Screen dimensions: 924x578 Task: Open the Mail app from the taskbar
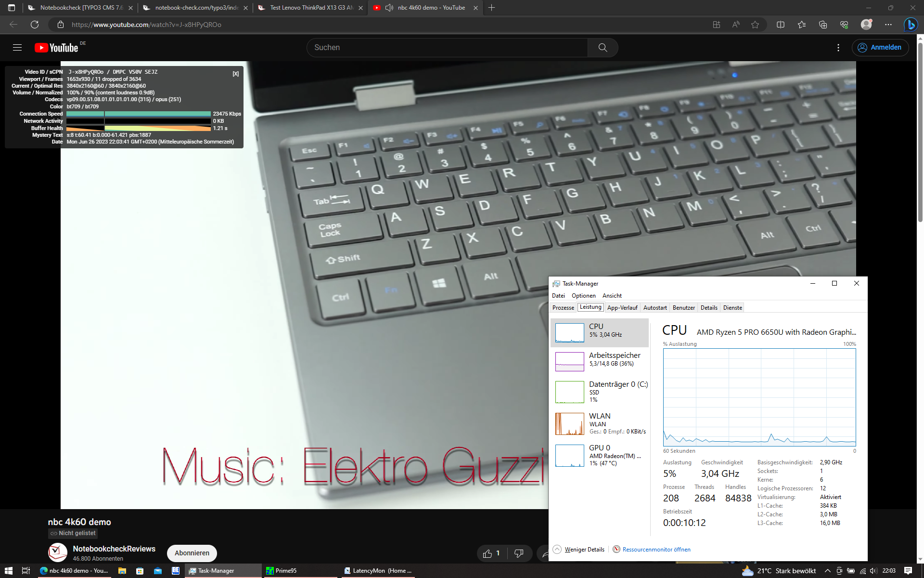158,571
